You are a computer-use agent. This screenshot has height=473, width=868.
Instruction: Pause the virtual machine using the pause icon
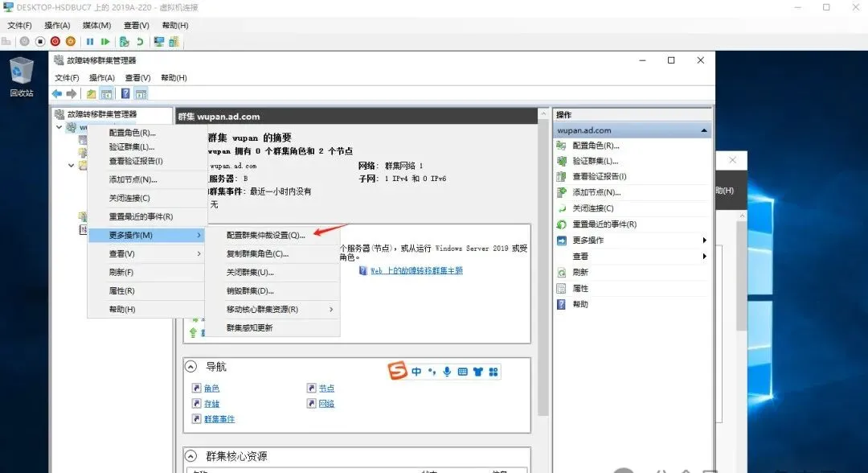click(x=91, y=40)
